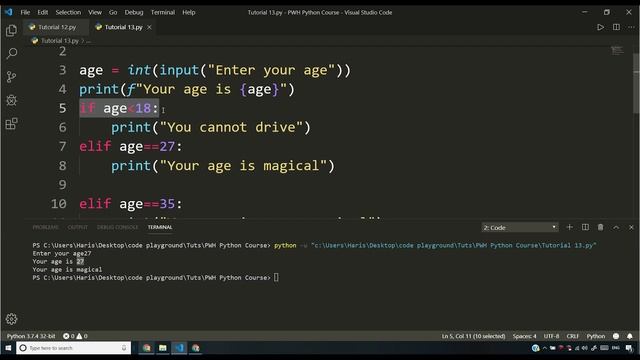The width and height of the screenshot is (640, 360).
Task: Switch to Visual Studio Code taskbar icon
Action: [179, 348]
